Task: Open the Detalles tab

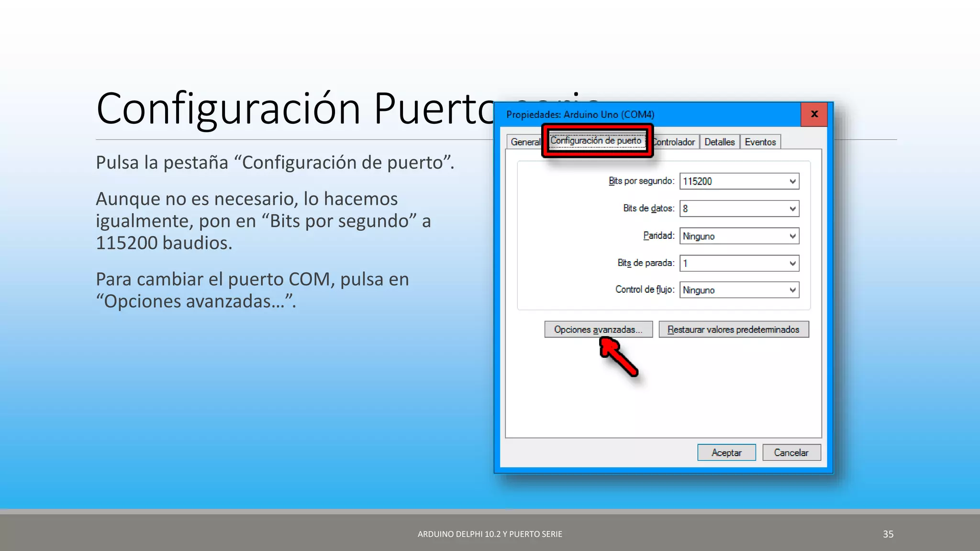Action: click(x=720, y=142)
